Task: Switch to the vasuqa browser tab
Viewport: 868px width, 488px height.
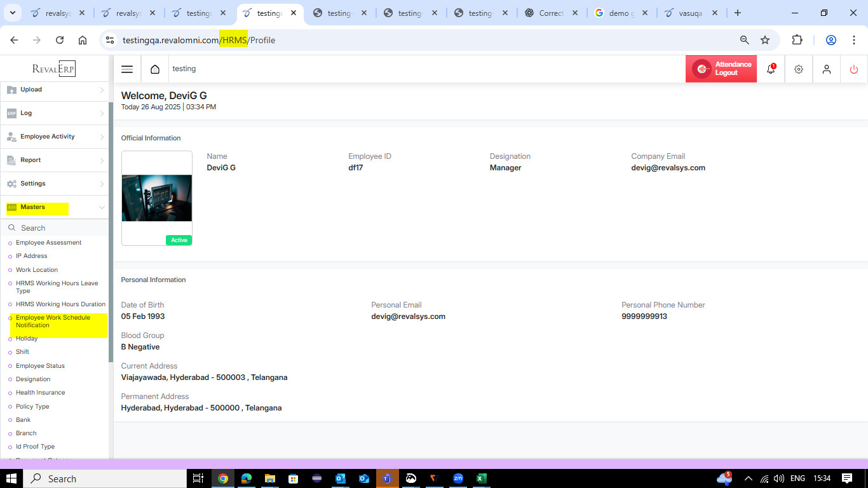Action: (689, 13)
